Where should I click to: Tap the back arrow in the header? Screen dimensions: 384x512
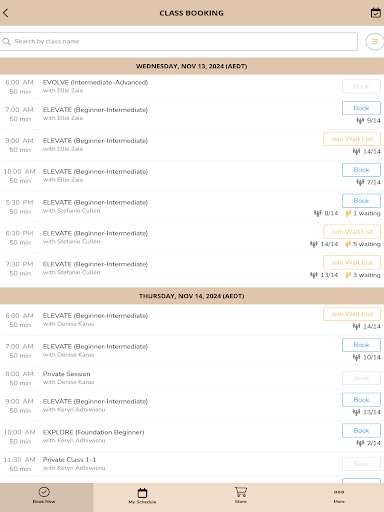coord(6,13)
